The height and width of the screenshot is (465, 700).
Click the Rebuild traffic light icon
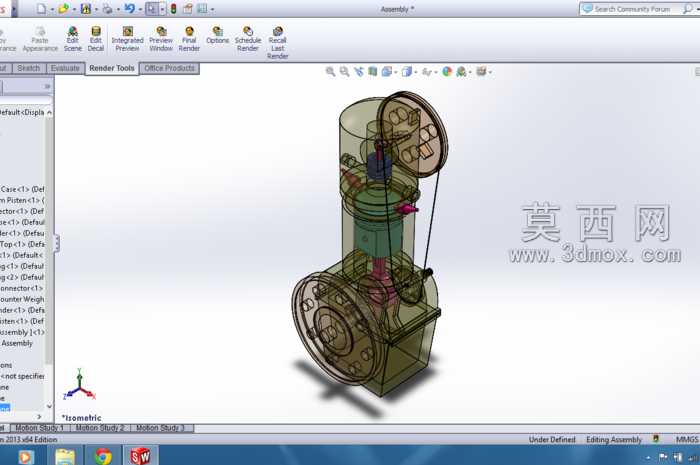point(174,8)
